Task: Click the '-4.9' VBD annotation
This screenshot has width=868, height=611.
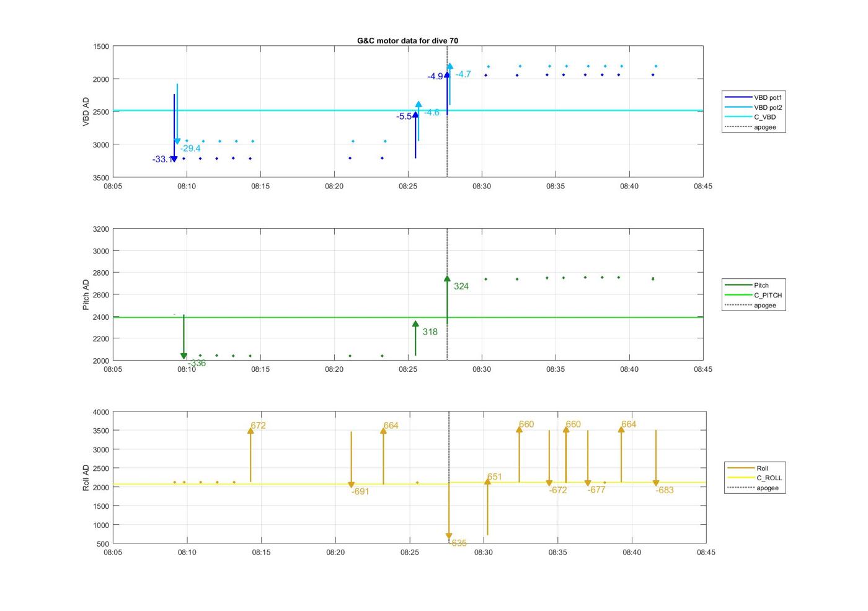Action: [435, 76]
